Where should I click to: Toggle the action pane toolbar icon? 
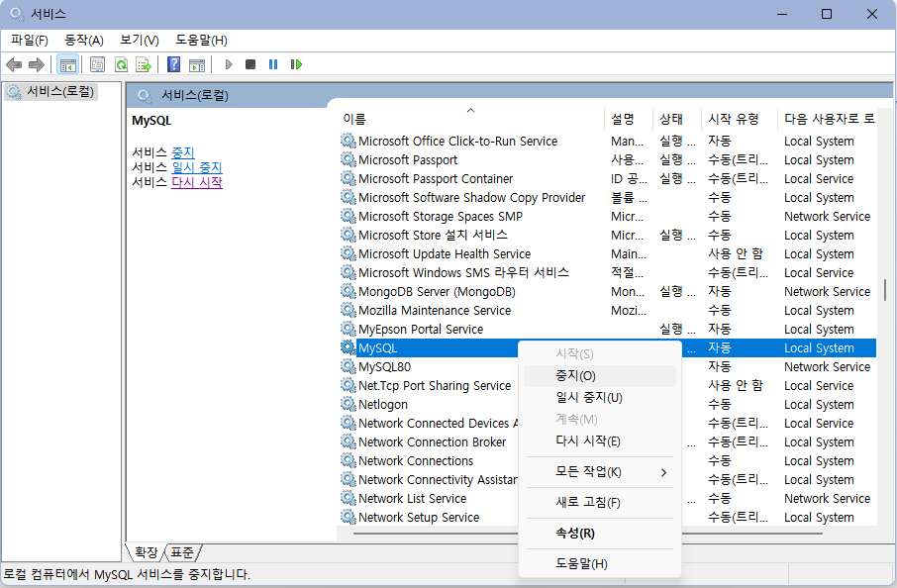click(x=197, y=64)
